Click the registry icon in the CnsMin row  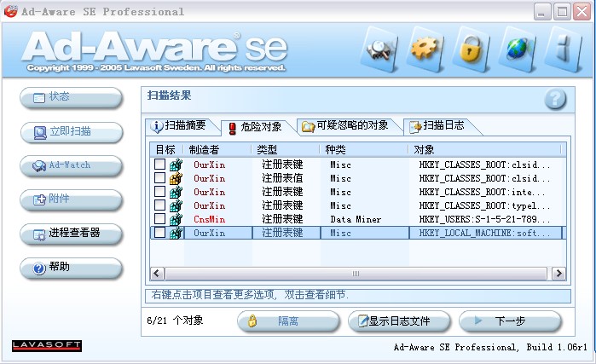176,219
